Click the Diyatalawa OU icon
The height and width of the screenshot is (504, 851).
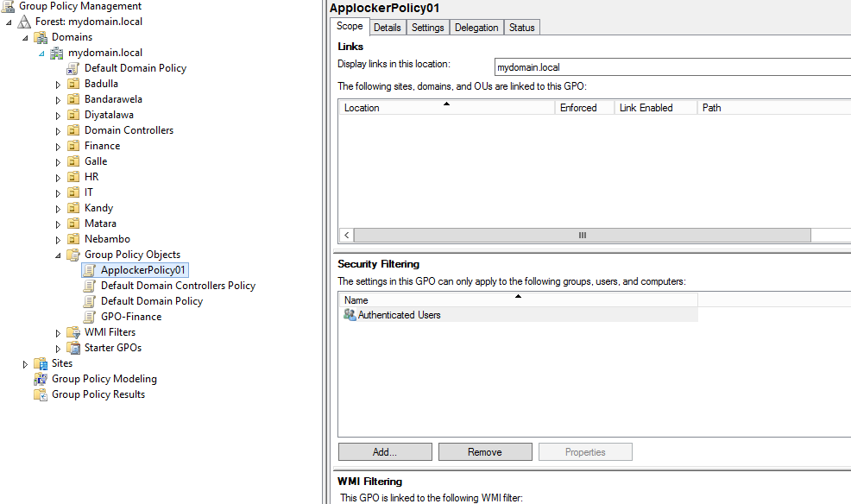point(73,115)
